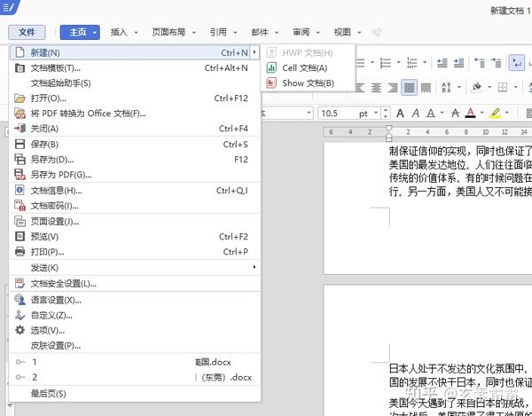Open outline list style dropdown arrow

point(425,62)
